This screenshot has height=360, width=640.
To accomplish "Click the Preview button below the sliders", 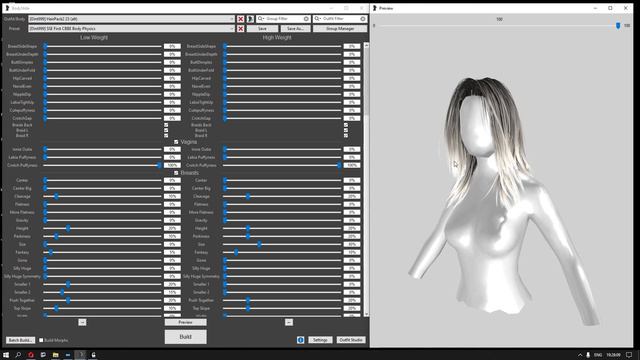I will pos(185,322).
